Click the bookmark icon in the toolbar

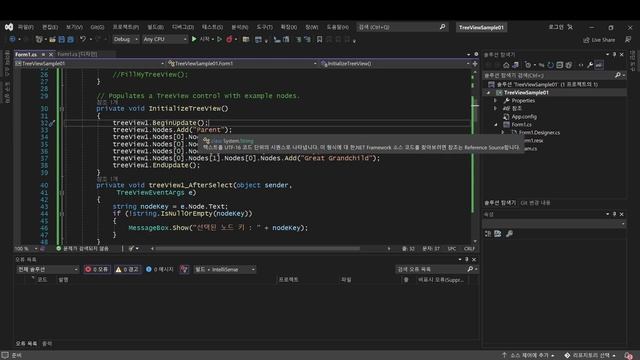click(320, 39)
